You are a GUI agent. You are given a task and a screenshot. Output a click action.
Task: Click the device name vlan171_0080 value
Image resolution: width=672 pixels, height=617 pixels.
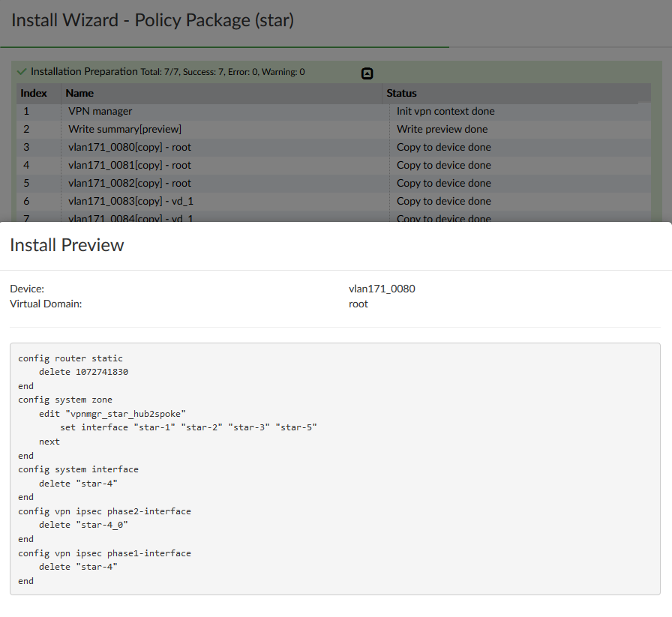pyautogui.click(x=382, y=289)
